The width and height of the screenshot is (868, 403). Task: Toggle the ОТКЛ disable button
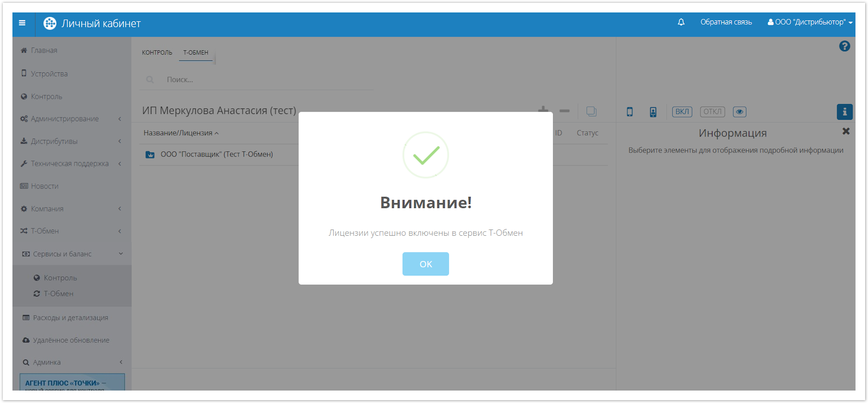[712, 112]
